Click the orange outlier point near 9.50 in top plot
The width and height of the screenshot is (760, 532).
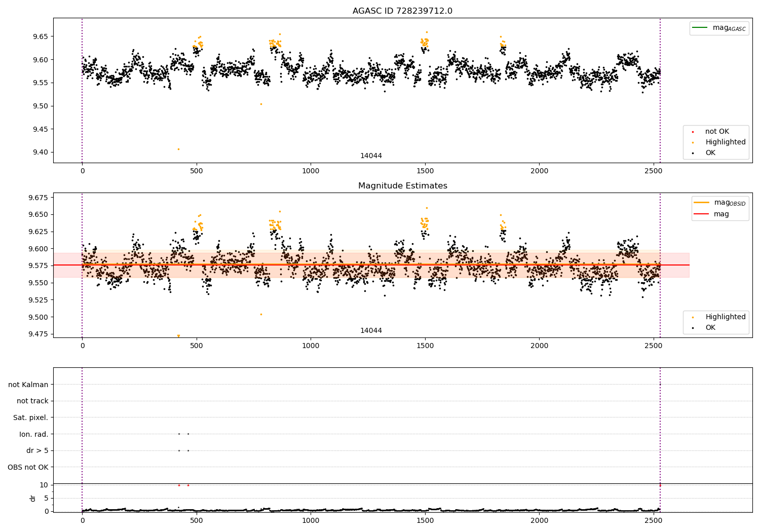coord(261,104)
